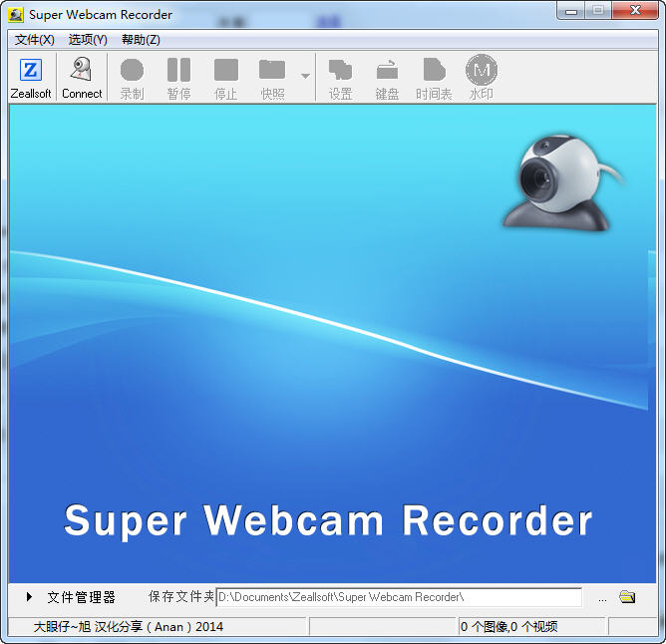The height and width of the screenshot is (644, 666).
Task: Open the 时间表 schedule tool
Action: pyautogui.click(x=434, y=78)
